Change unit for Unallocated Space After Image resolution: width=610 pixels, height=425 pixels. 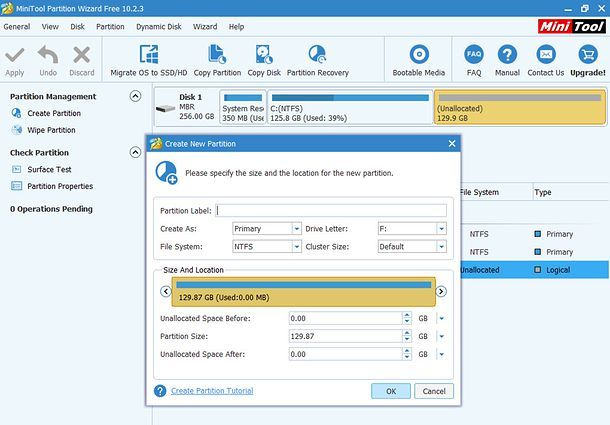pos(442,354)
